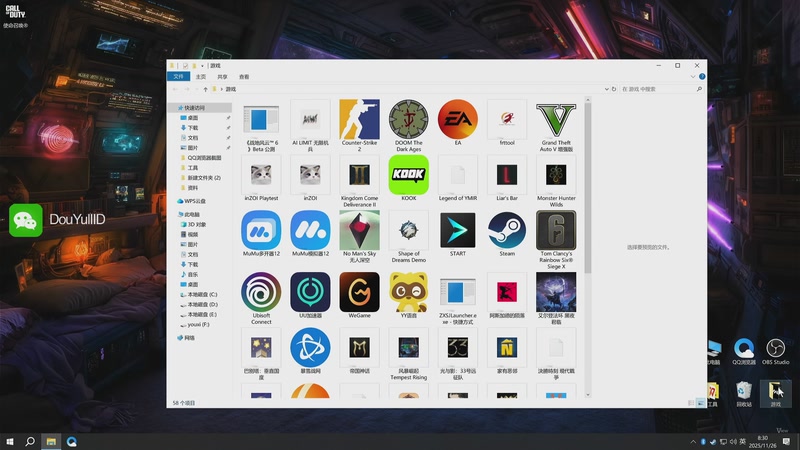
Task: Click File Explorer on the taskbar
Action: click(51, 441)
